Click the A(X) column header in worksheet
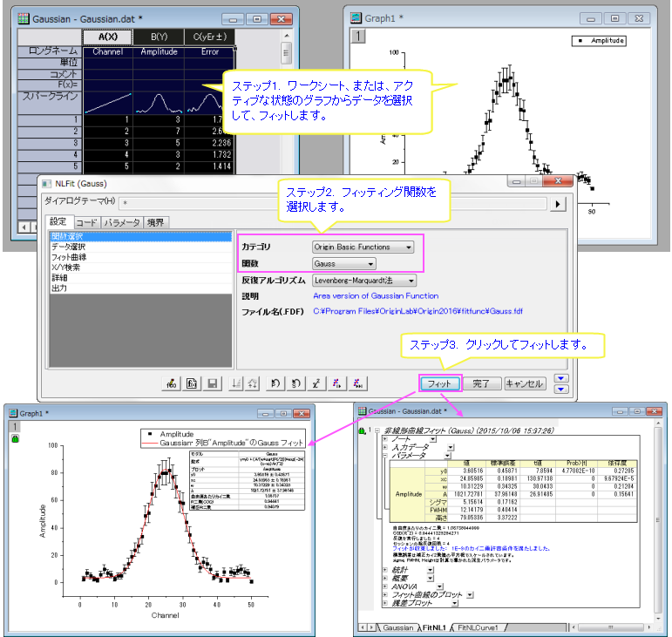The image size is (672, 637). tap(107, 37)
